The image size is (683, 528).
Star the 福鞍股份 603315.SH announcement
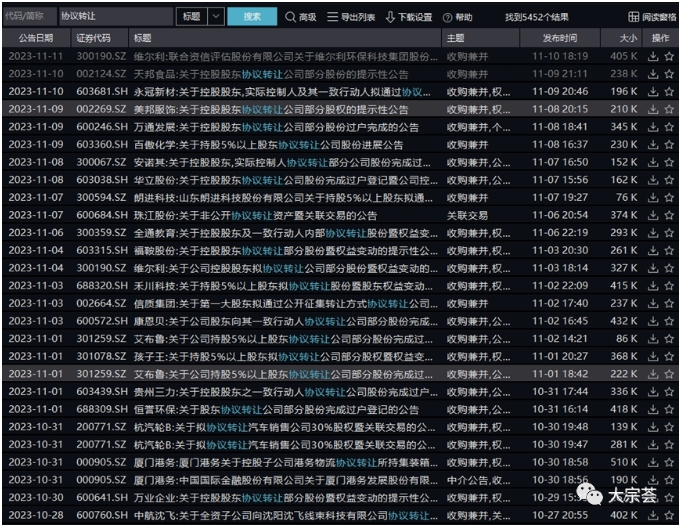click(x=669, y=250)
